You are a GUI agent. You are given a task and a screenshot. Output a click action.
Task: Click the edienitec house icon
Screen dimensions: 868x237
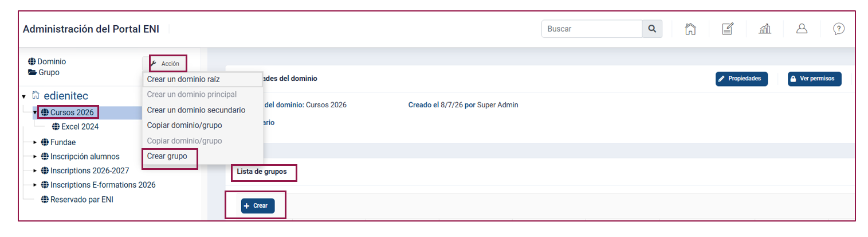(36, 96)
